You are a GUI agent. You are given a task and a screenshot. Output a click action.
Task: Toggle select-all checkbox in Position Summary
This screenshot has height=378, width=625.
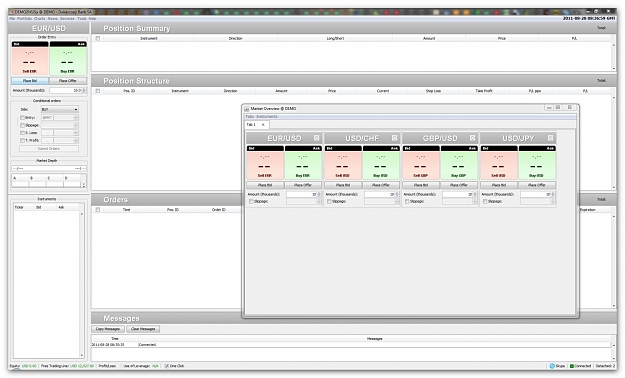coord(98,38)
